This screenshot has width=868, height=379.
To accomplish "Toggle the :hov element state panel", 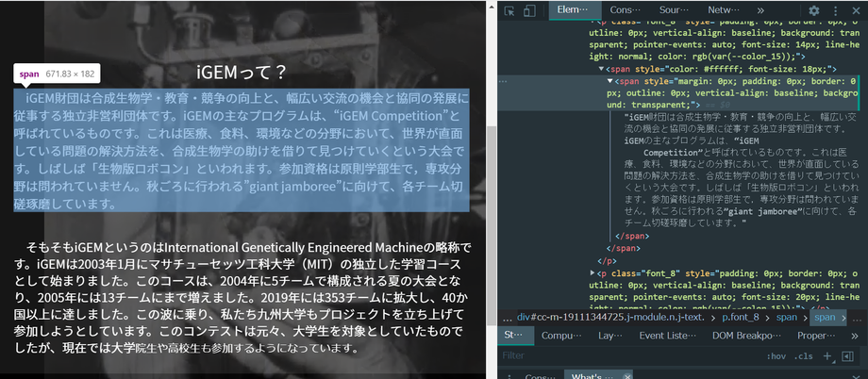I will [776, 356].
